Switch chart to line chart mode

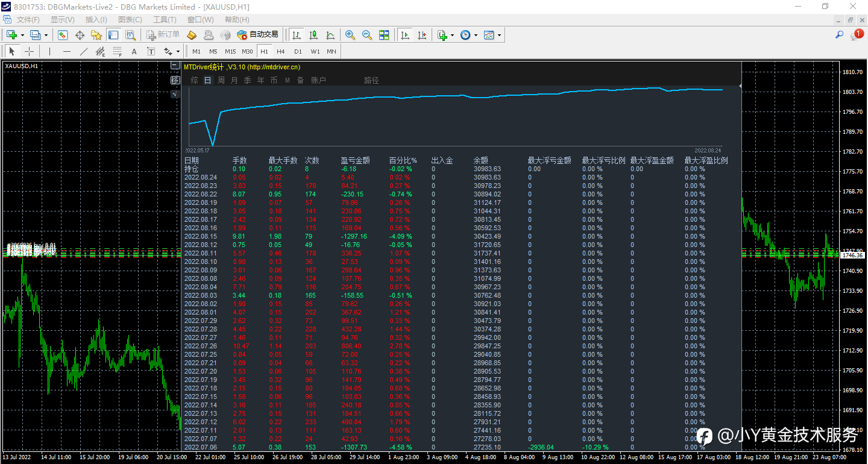point(330,35)
